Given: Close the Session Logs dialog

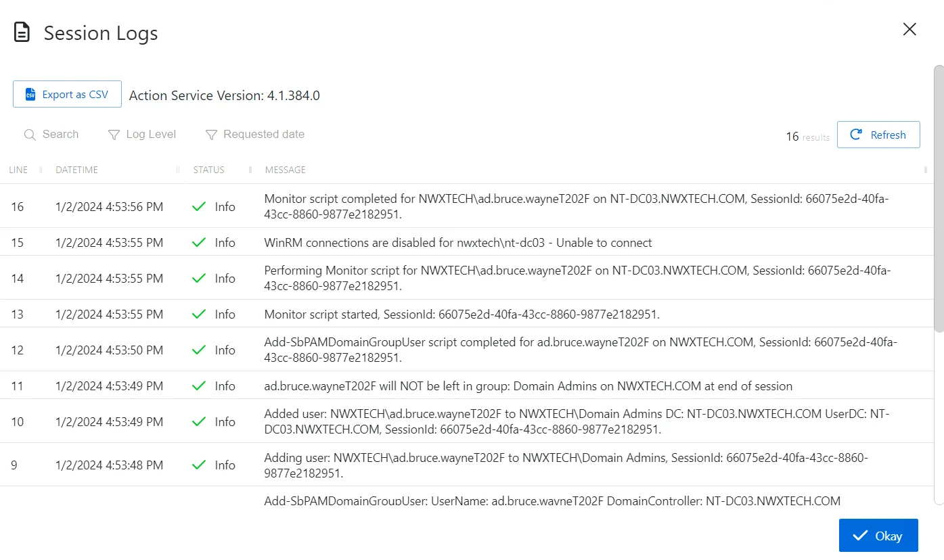Looking at the screenshot, I should (x=909, y=29).
